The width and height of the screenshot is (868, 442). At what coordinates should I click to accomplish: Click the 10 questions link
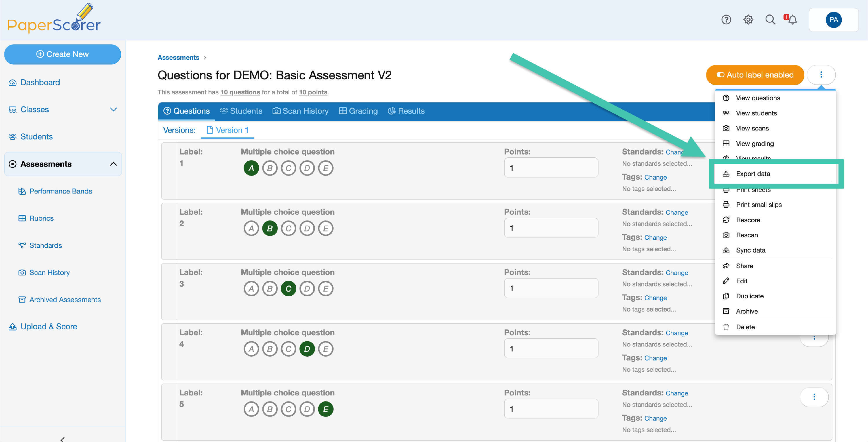click(240, 92)
